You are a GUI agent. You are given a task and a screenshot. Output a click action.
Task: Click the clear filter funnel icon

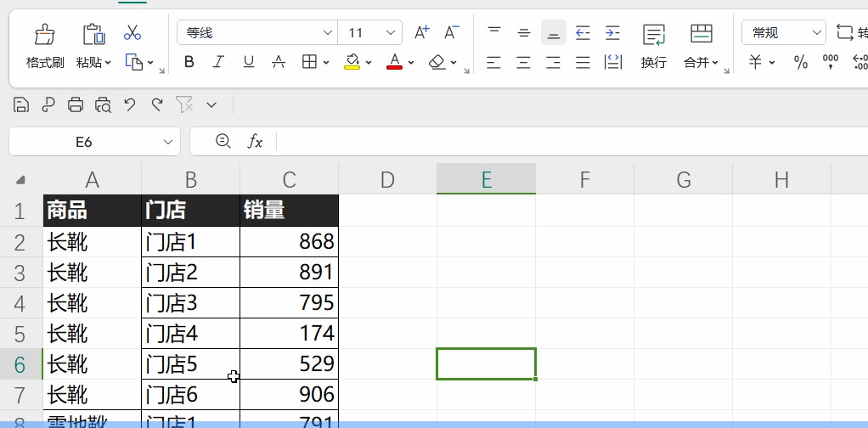[x=184, y=104]
